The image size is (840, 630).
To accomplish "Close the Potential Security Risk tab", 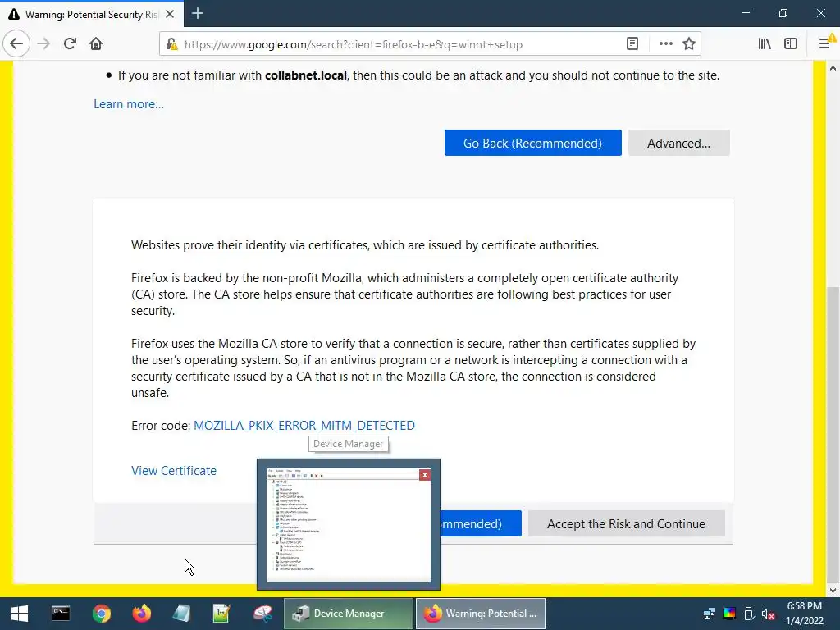I will [x=170, y=14].
